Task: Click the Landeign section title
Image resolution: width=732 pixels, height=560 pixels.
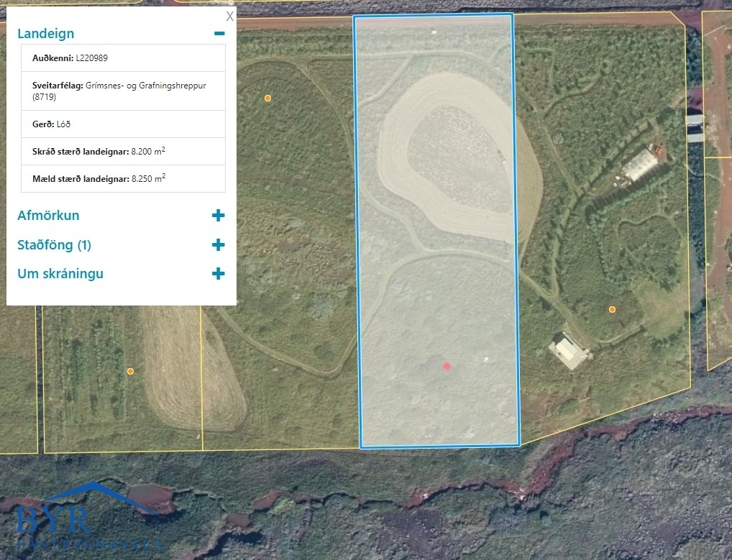Action: (46, 34)
